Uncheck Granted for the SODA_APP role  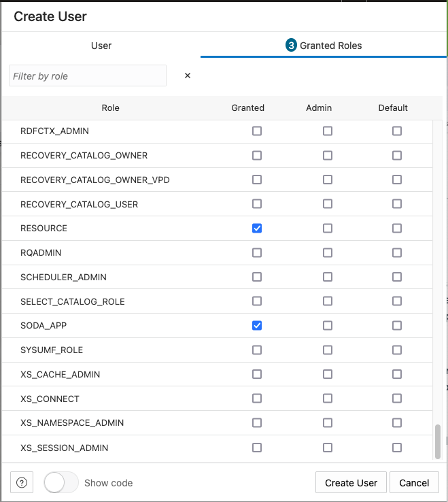(x=257, y=326)
